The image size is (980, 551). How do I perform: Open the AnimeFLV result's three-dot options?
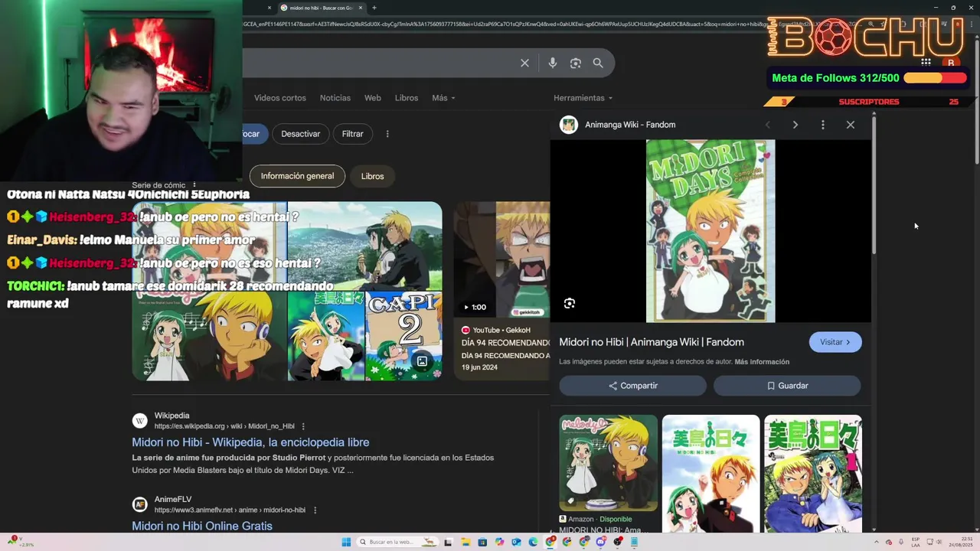pyautogui.click(x=315, y=510)
